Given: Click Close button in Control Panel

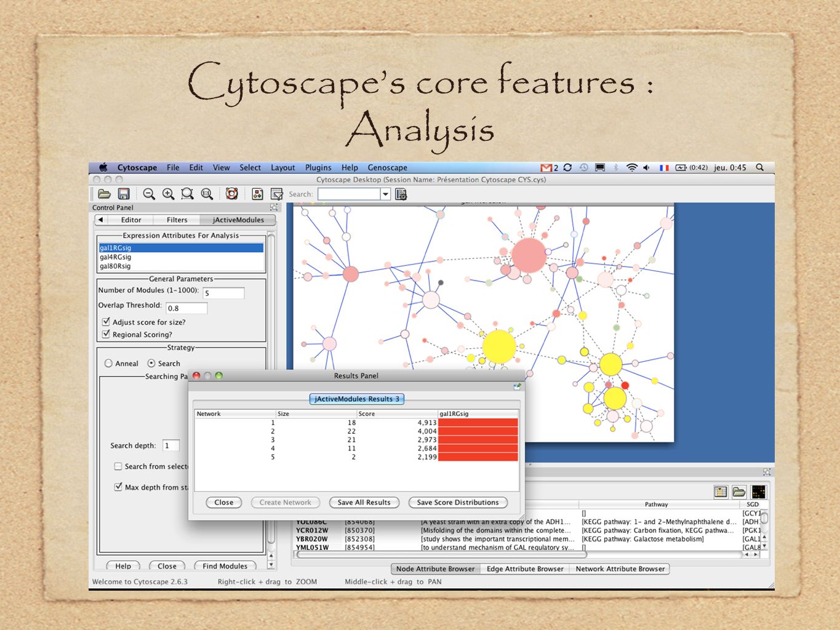Looking at the screenshot, I should point(167,566).
